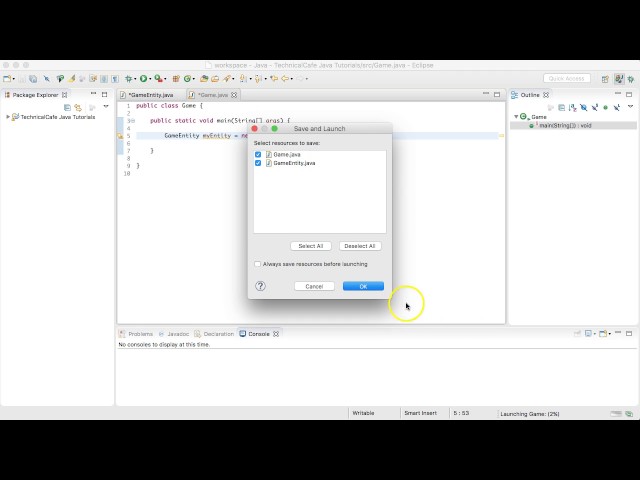
Task: Click the Smart Insert status entry
Action: click(x=420, y=413)
